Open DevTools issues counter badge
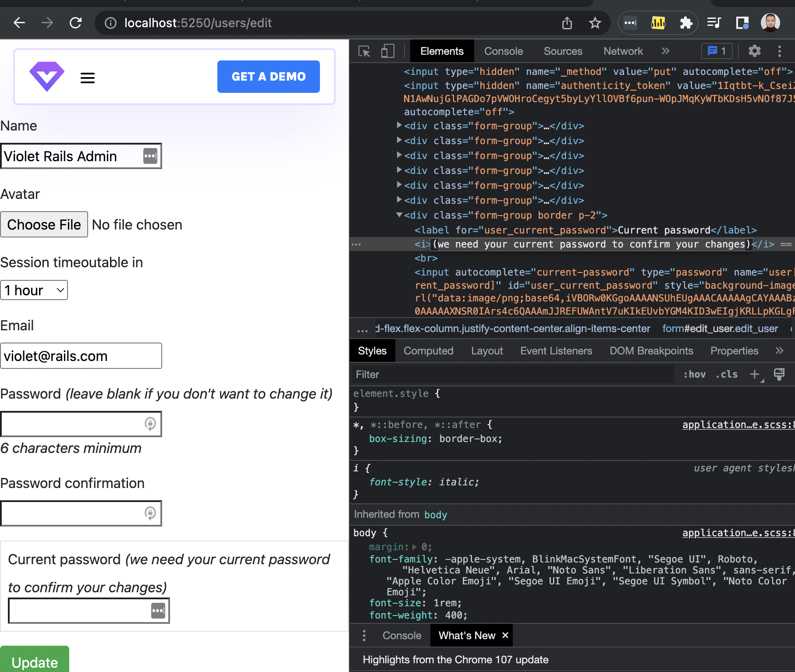 [717, 51]
